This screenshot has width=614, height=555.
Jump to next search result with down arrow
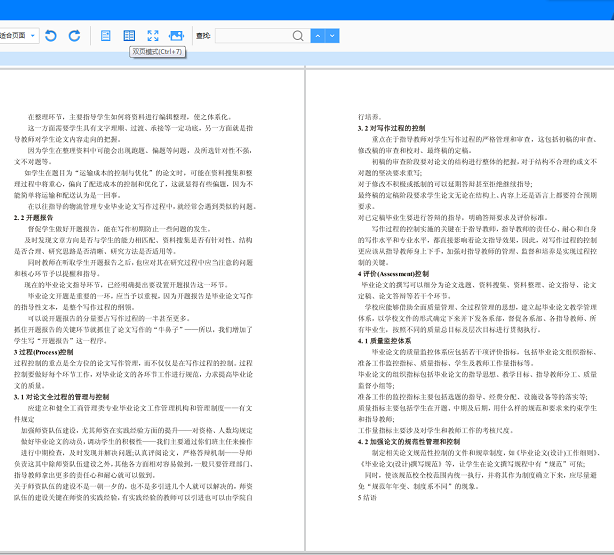click(332, 36)
